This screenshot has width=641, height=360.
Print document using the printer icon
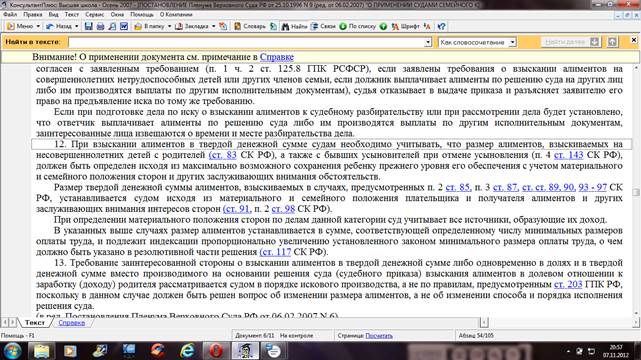(100, 26)
